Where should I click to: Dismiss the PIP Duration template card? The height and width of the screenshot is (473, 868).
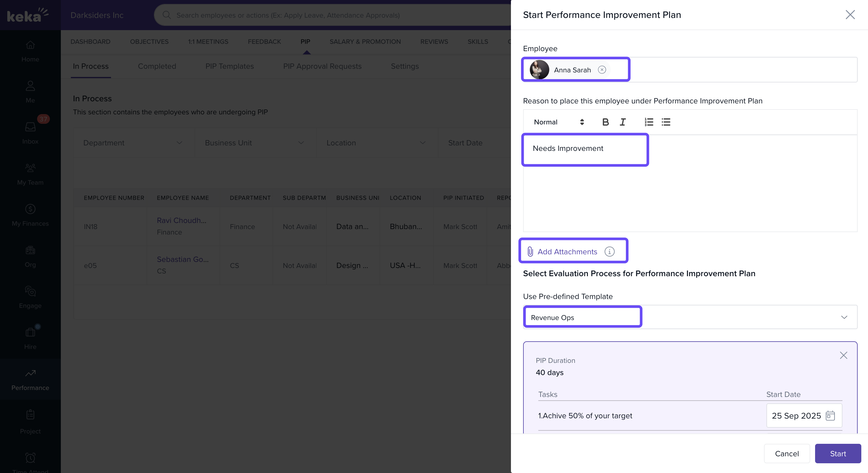click(843, 355)
